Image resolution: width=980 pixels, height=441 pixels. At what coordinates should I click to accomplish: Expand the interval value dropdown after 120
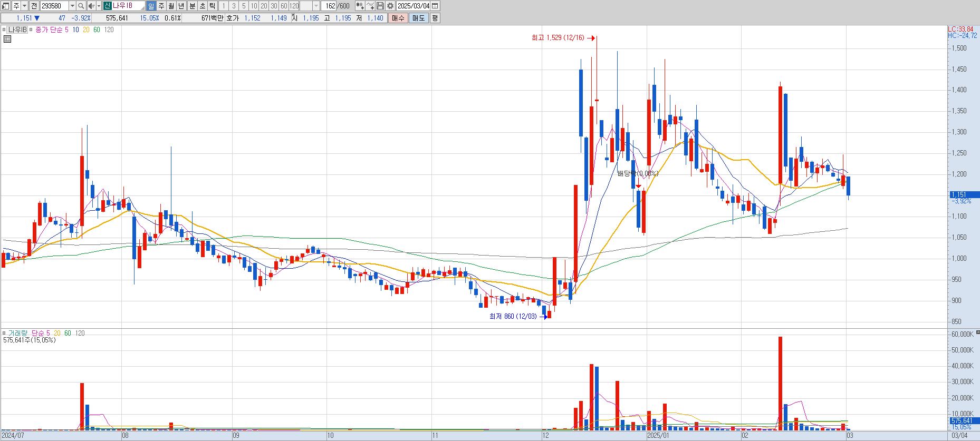click(x=316, y=6)
